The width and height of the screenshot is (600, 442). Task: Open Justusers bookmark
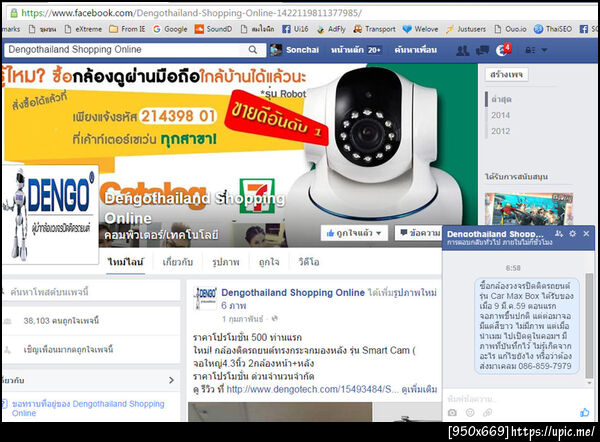tap(466, 29)
